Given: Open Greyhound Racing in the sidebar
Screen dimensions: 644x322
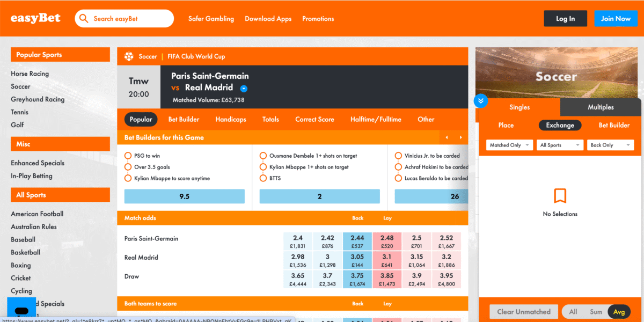Looking at the screenshot, I should coord(38,99).
